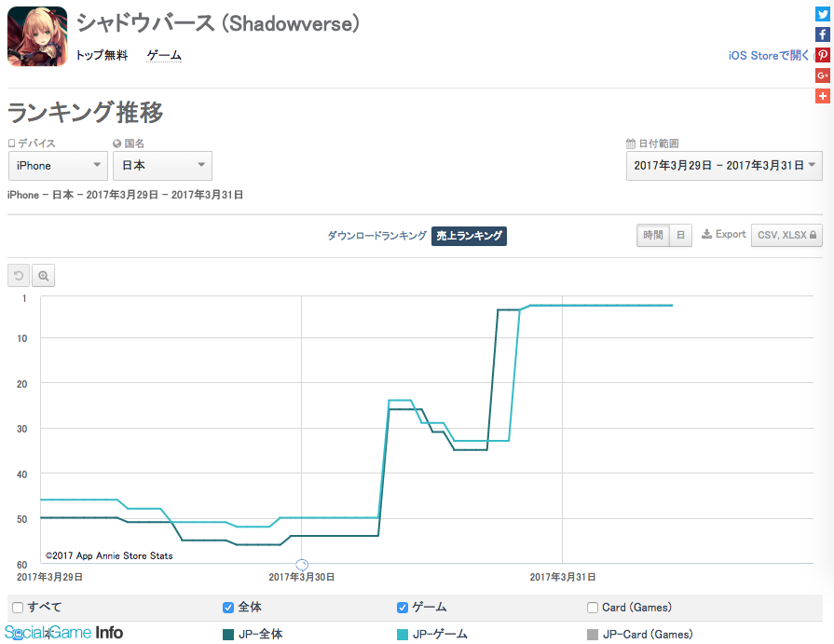The height and width of the screenshot is (644, 834).
Task: Click the JP-ゲーム cyan legend swatch
Action: (x=403, y=635)
